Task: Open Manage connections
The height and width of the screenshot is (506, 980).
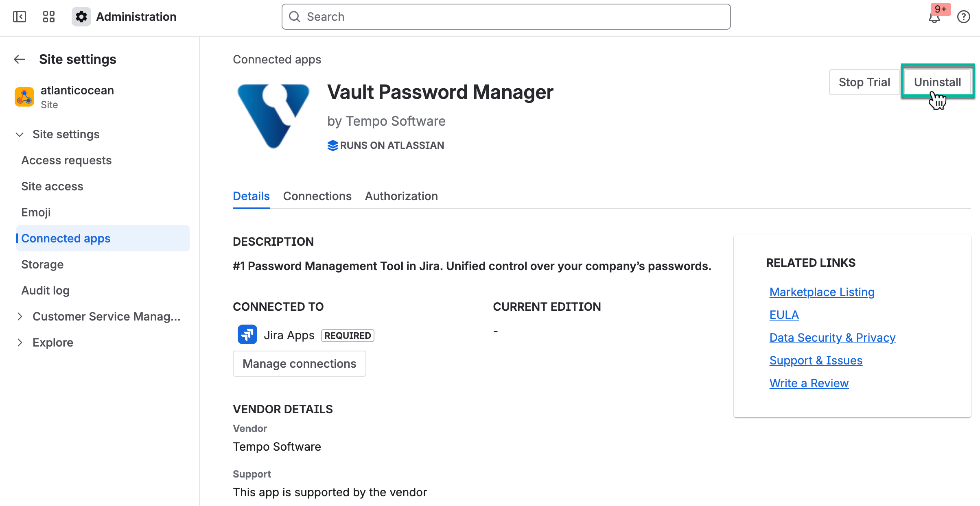Action: (x=299, y=363)
